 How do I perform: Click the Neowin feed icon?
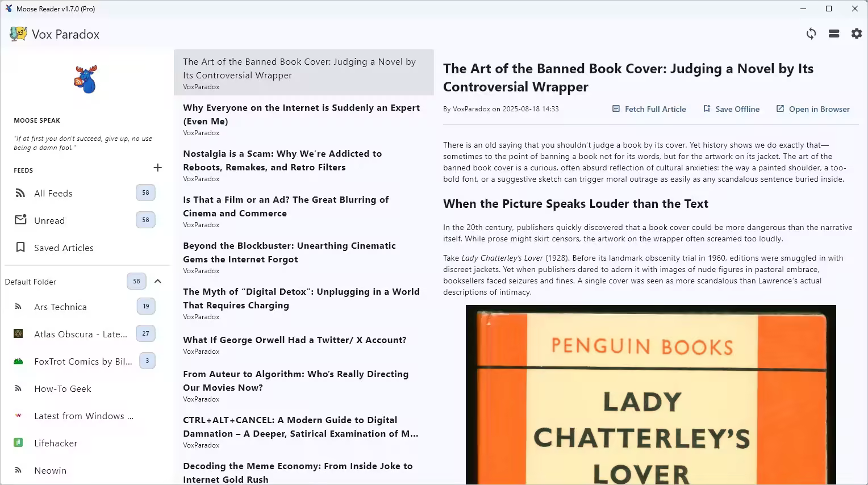click(x=18, y=470)
